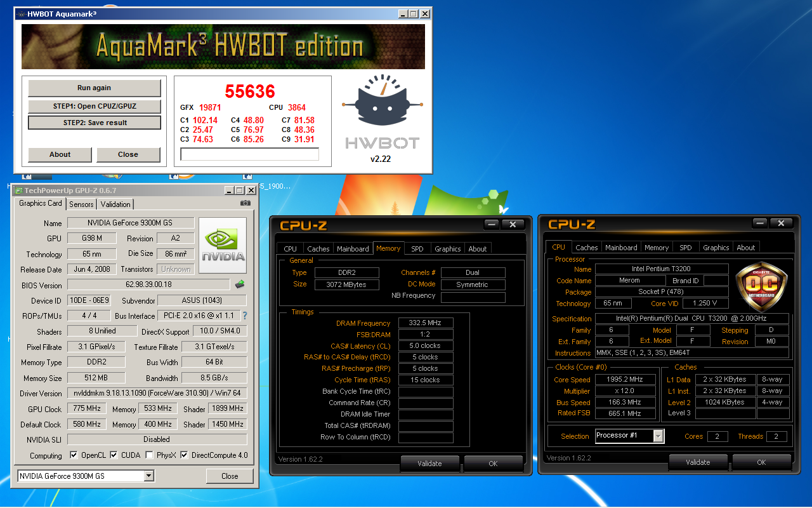Click STEP1: Open CPUZ/GPUZ button
Viewport: 812px width, 508px height.
pos(95,106)
